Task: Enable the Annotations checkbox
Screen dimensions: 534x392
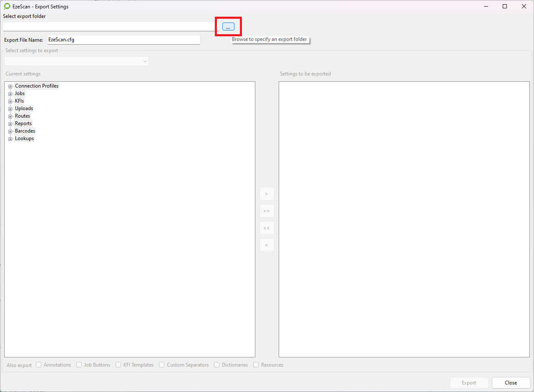Action: (39, 365)
